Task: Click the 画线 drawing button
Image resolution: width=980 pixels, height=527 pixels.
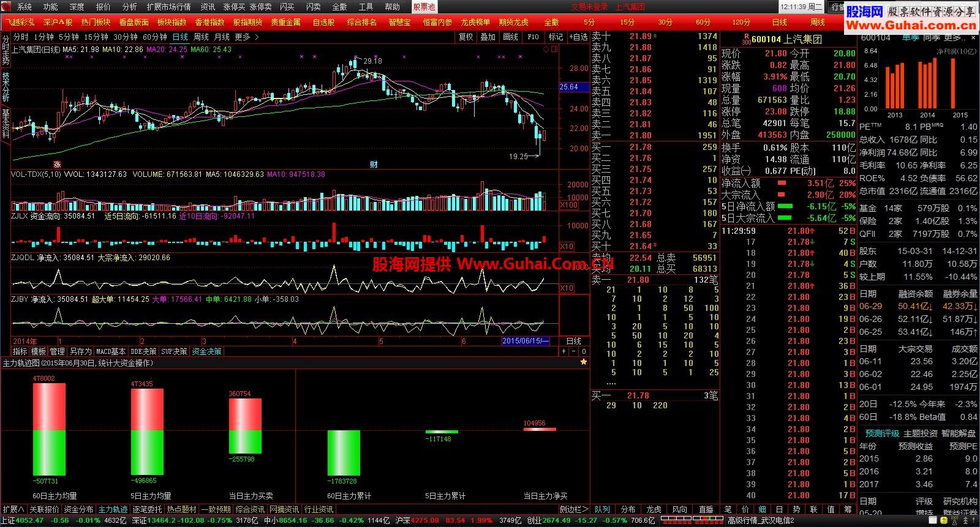Action: click(511, 37)
